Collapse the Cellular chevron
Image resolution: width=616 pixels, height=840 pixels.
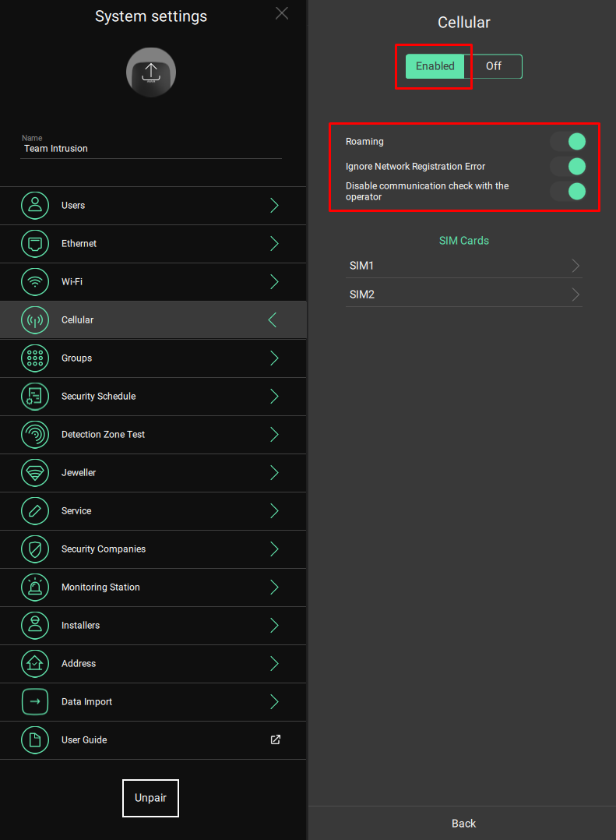tap(273, 319)
